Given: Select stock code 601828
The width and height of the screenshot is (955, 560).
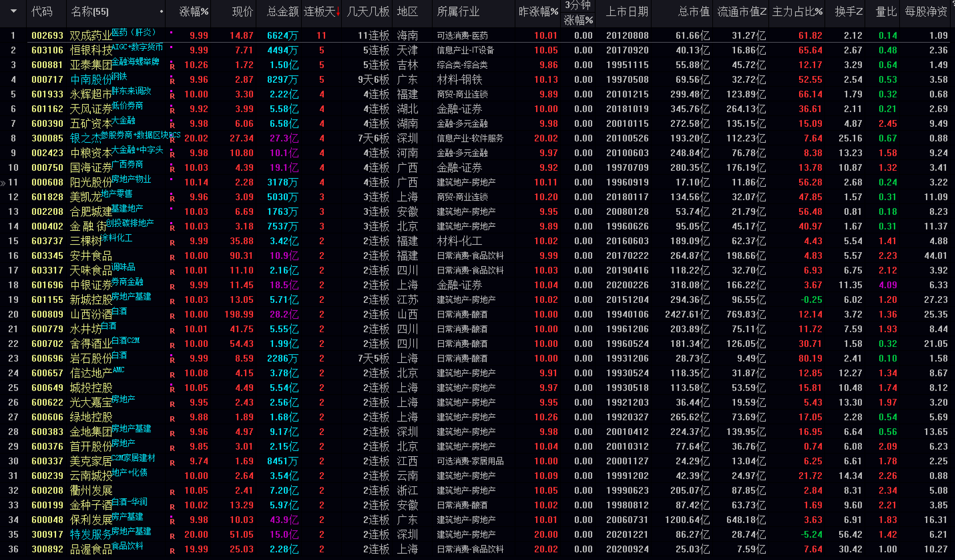Looking at the screenshot, I should point(47,197).
